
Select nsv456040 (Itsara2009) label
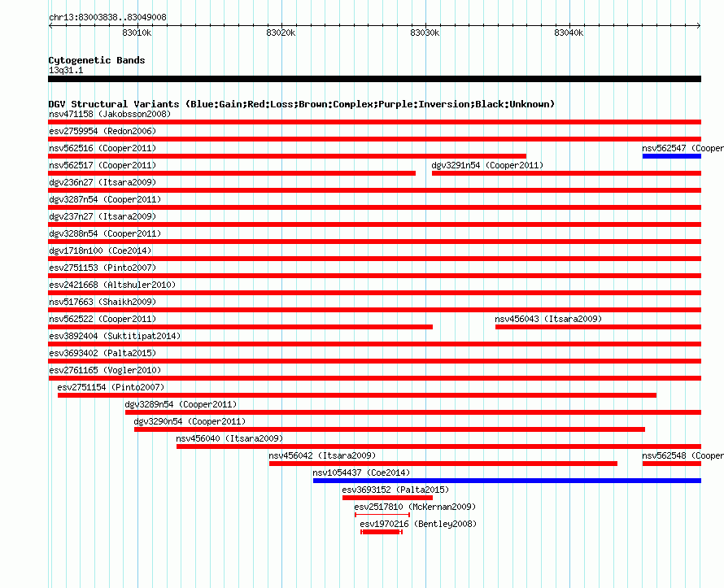pos(229,438)
